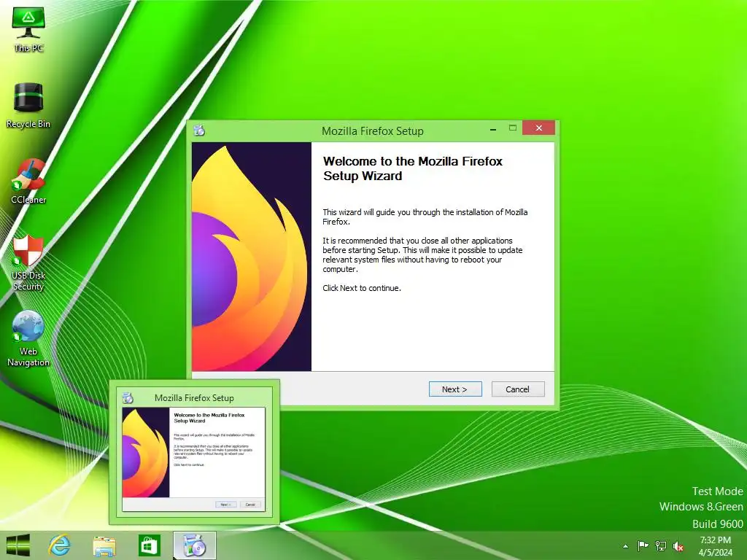The image size is (747, 560).
Task: Click the 'Click Next to continue.' text
Action: pos(362,288)
